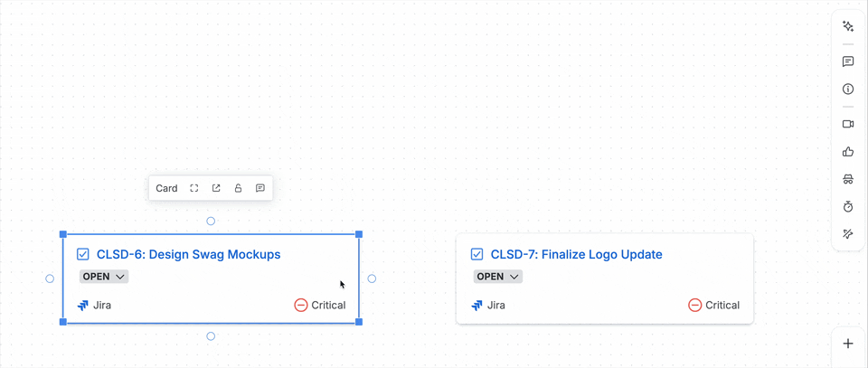
Task: Click the plus button at bottom right
Action: click(x=848, y=344)
